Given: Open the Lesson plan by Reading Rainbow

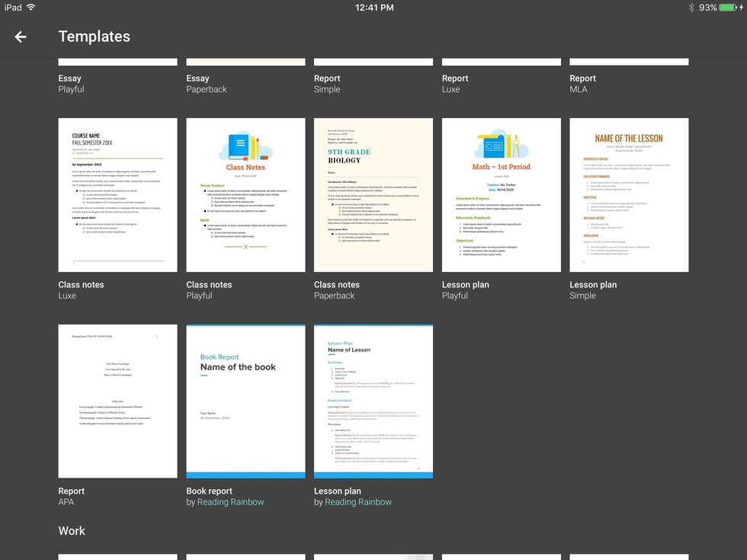Looking at the screenshot, I should (x=373, y=400).
